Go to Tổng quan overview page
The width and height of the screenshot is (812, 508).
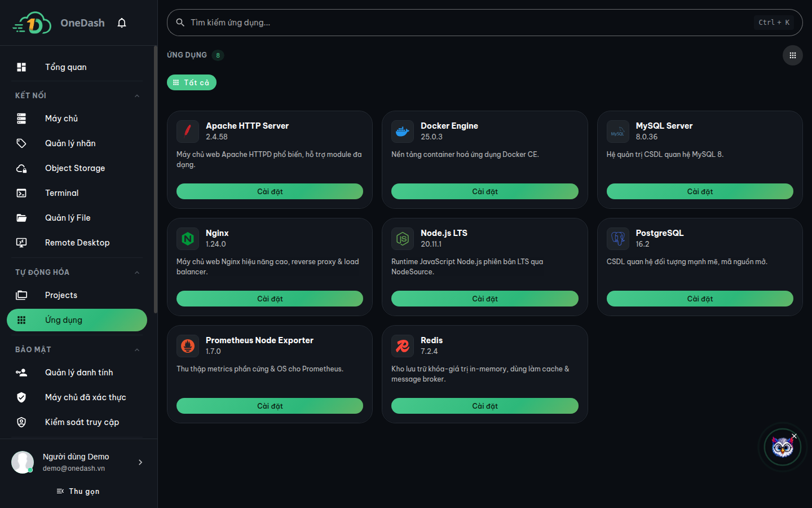[77, 67]
